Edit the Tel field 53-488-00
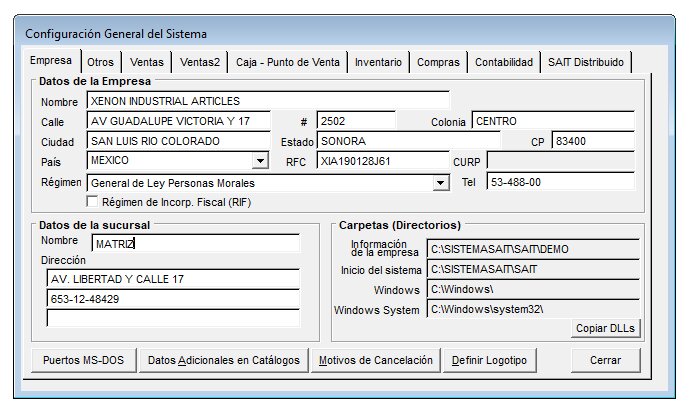This screenshot has height=413, width=694. click(561, 182)
